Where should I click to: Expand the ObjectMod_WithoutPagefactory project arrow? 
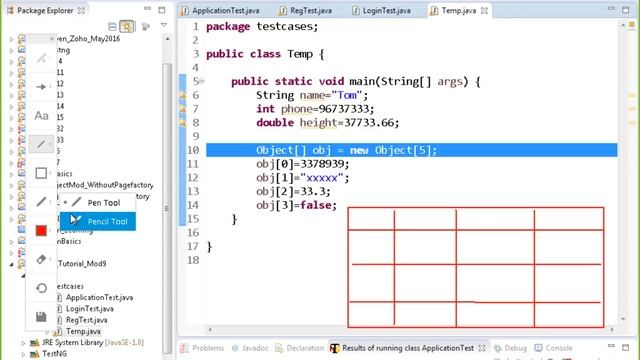[x=11, y=186]
